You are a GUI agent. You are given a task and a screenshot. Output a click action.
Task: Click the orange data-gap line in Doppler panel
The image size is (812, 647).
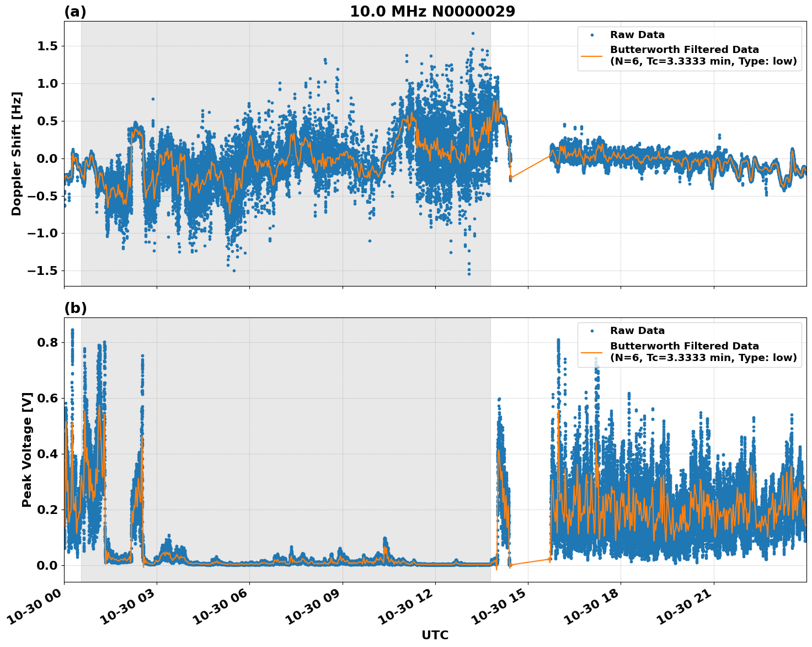coord(531,166)
